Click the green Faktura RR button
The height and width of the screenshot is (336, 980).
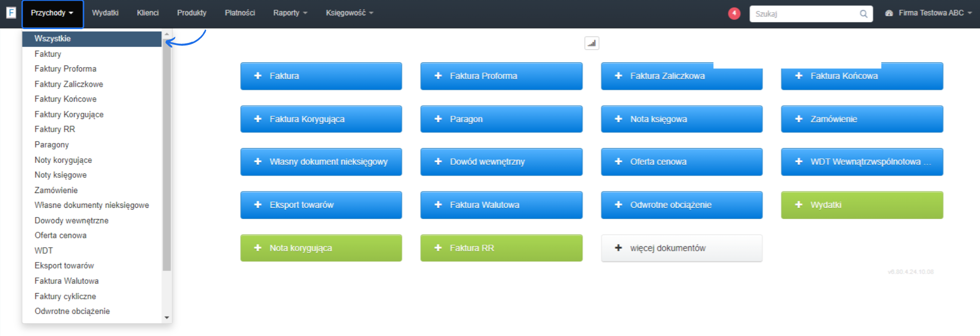[x=501, y=248]
